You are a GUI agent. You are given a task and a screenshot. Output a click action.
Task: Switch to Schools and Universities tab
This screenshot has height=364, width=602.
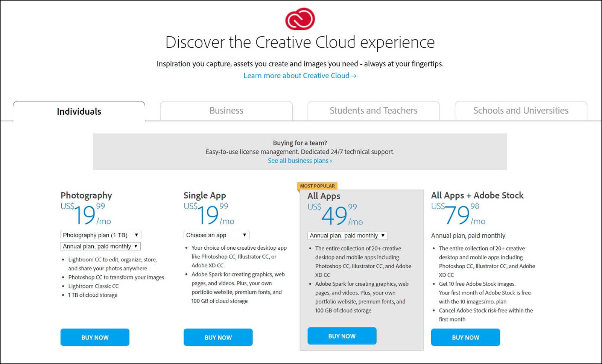[x=521, y=111]
